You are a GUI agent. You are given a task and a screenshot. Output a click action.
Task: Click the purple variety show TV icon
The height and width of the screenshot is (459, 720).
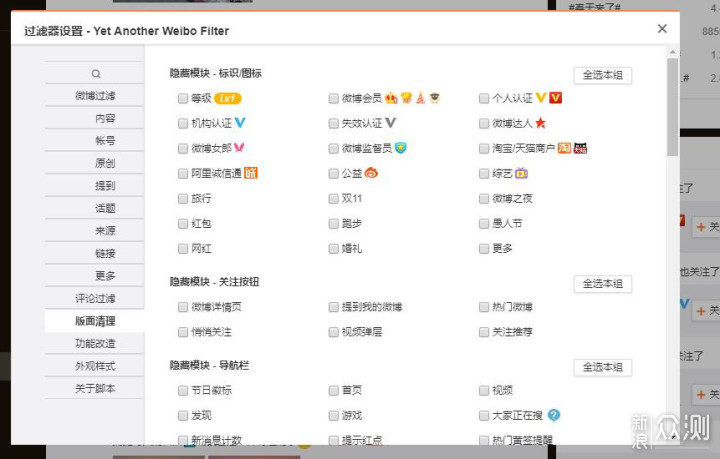522,173
